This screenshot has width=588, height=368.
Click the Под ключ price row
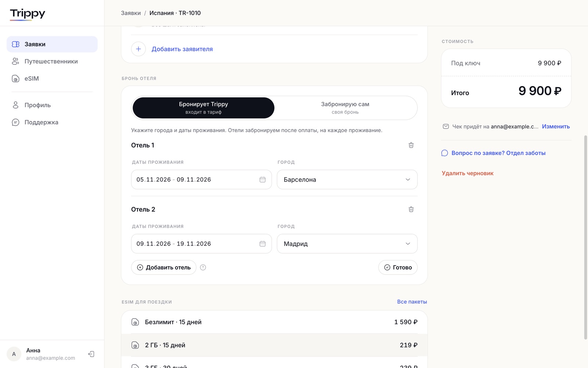pyautogui.click(x=506, y=63)
